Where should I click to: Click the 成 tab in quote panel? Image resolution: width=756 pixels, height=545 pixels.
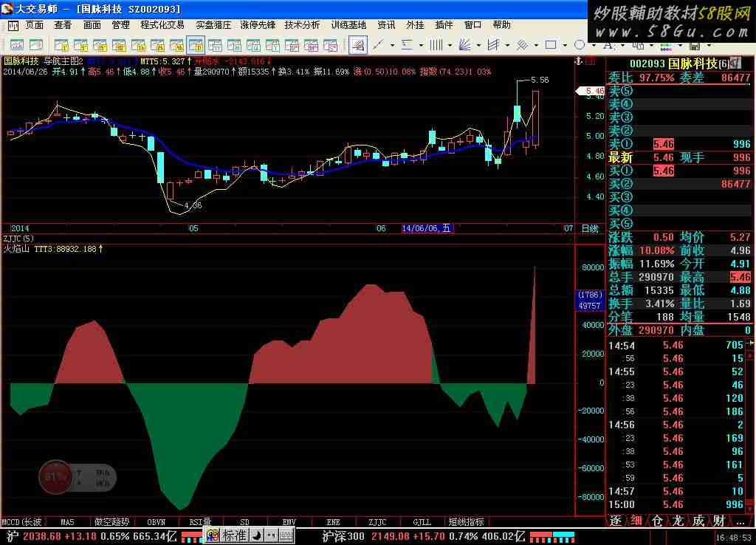(698, 521)
